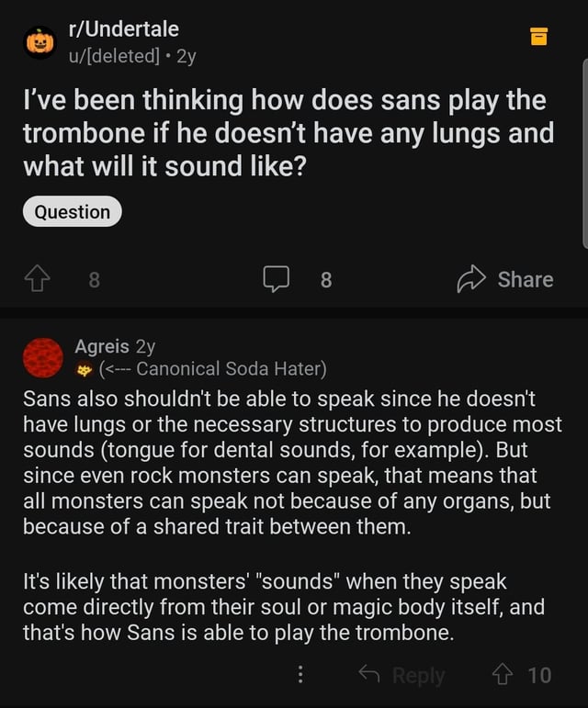
Task: Open the comment's three-dot options menu
Action: click(299, 675)
